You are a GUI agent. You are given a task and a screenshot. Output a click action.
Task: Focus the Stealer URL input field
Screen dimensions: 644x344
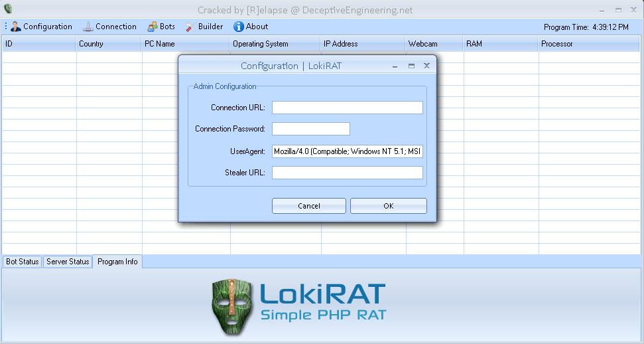coord(347,173)
